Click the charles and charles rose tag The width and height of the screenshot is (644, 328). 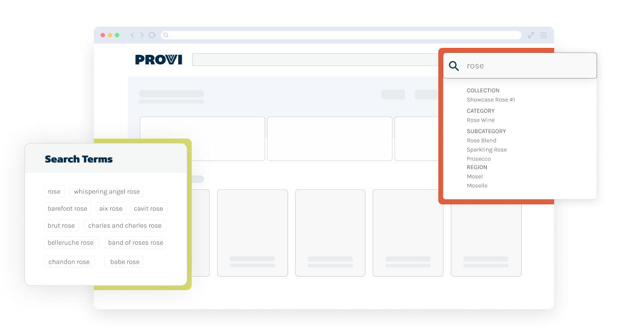(x=125, y=226)
